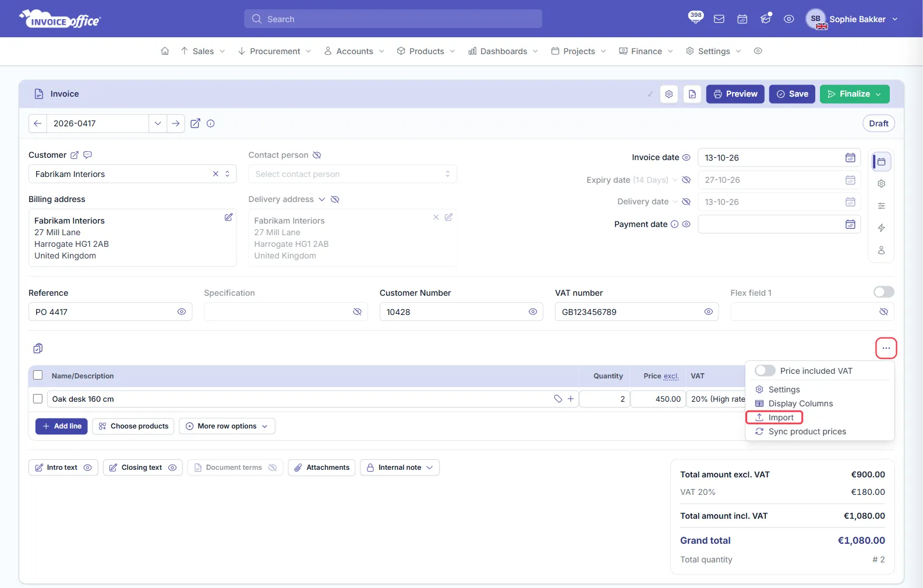This screenshot has height=588, width=923.
Task: Open Settings in the line options menu
Action: click(777, 389)
